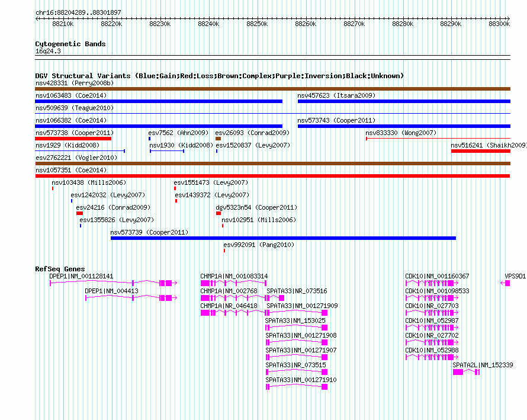Open nsv103438 (Mills2006) label

(89, 182)
